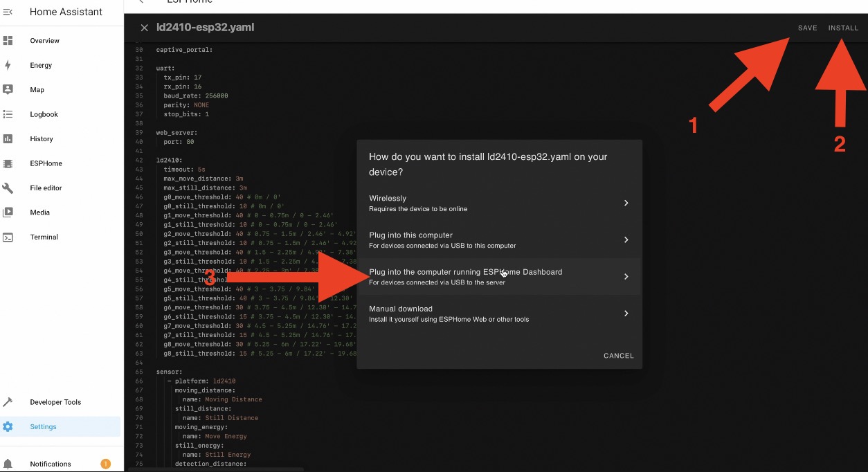Save the YAML configuration
Viewport: 868px width, 472px height.
[807, 28]
